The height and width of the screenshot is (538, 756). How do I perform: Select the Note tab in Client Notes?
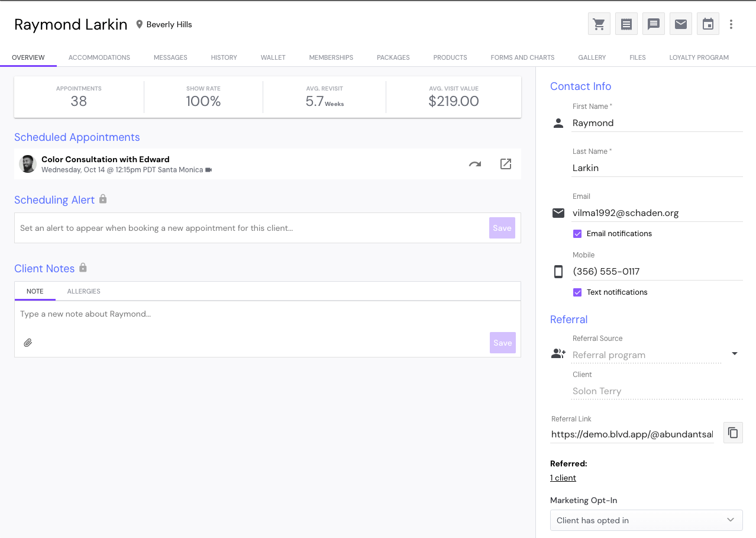35,291
